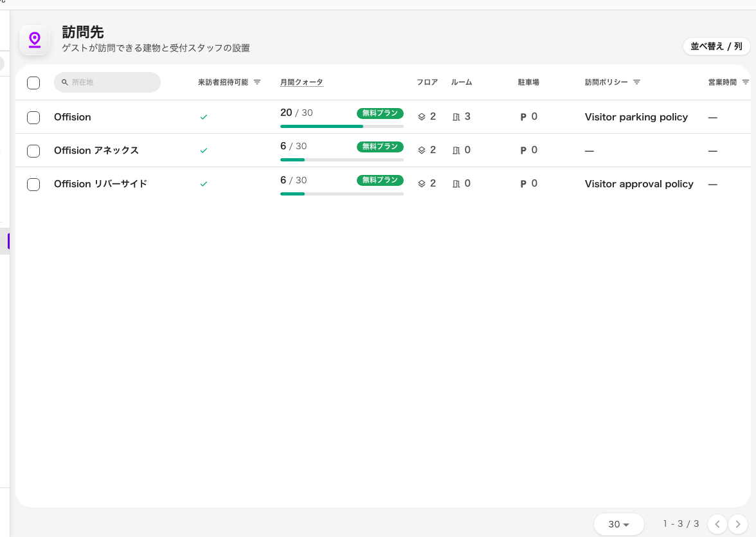Click the Offision リバーサイド quota progress bar
Viewport: 756px width, 537px height.
click(342, 194)
